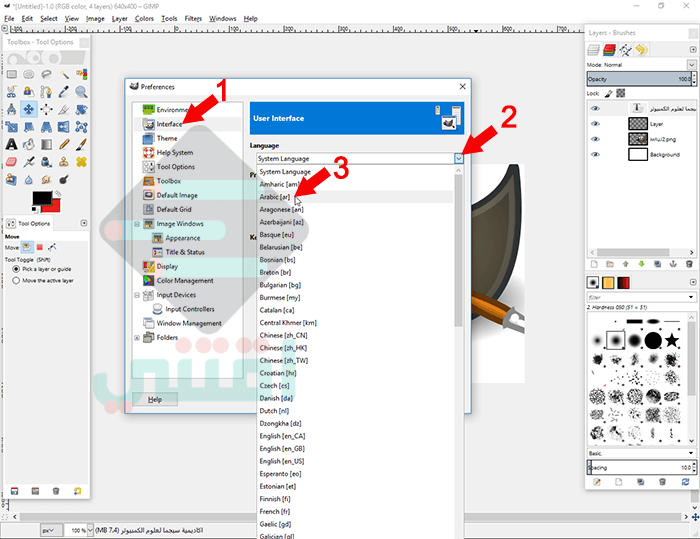Image resolution: width=700 pixels, height=539 pixels.
Task: Close the Preferences dialog
Action: pyautogui.click(x=462, y=86)
